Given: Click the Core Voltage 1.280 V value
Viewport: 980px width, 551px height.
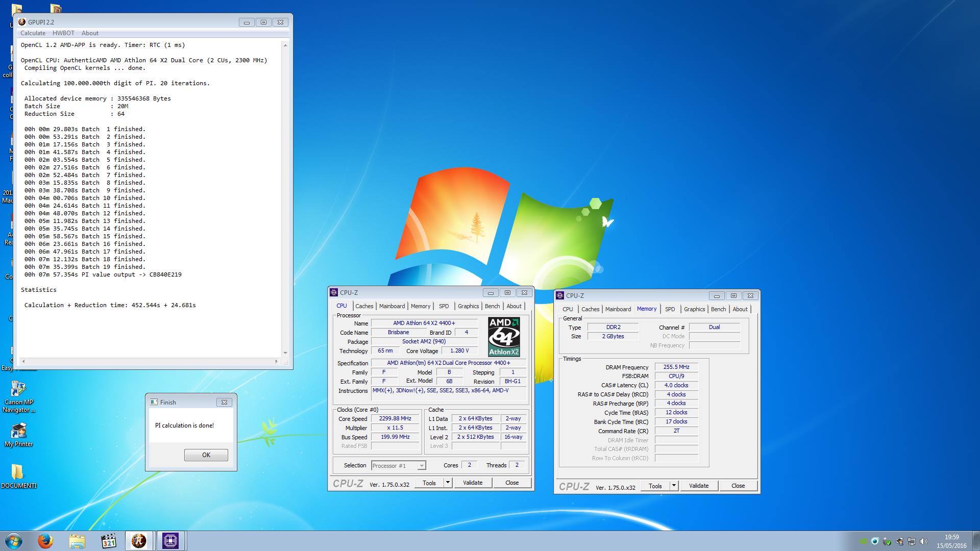Looking at the screenshot, I should tap(459, 350).
